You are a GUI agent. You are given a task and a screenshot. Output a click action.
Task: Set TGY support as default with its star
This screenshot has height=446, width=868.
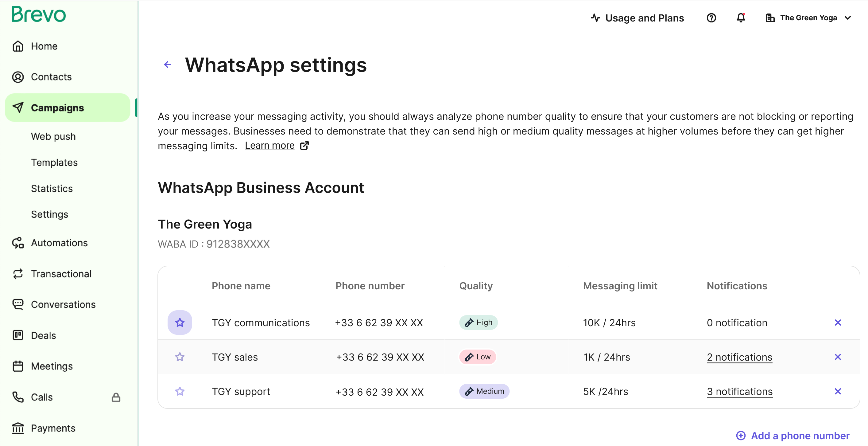click(180, 391)
